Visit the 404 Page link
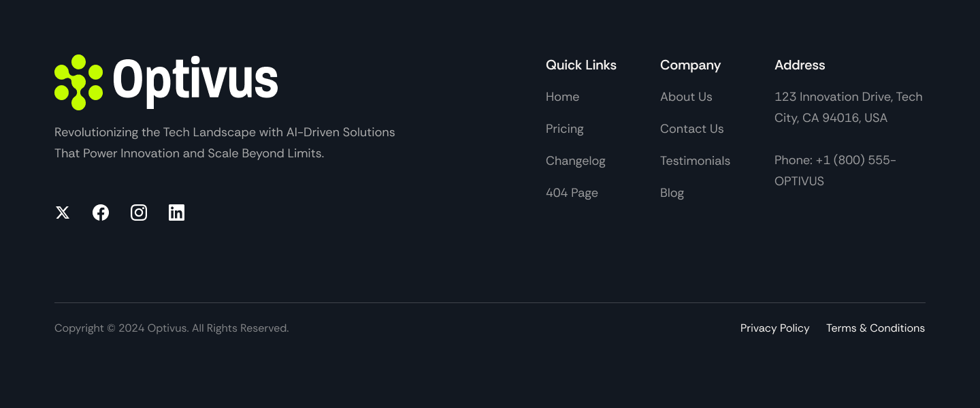The height and width of the screenshot is (408, 980). point(572,193)
